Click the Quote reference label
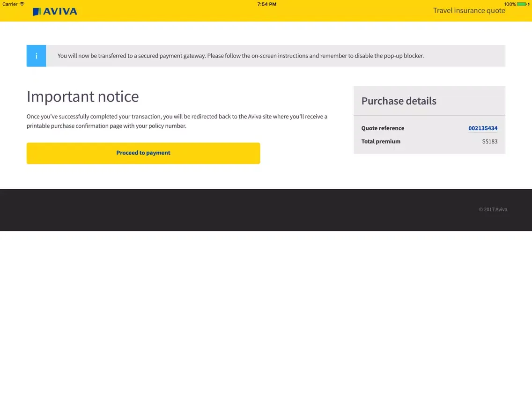Screen dimensions: 532x399 (x=383, y=128)
